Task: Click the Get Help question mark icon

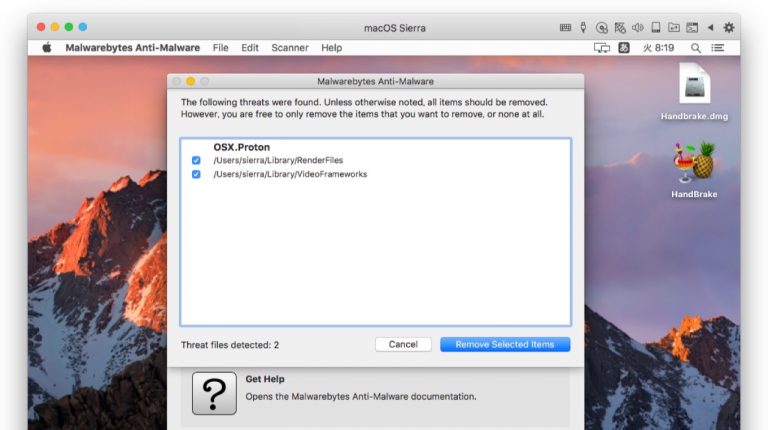Action: coord(214,393)
